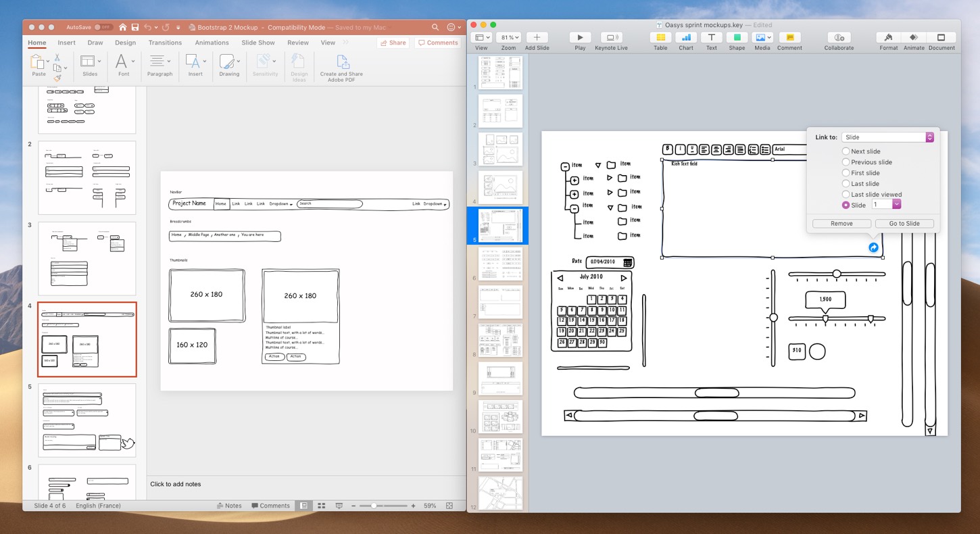Image resolution: width=980 pixels, height=534 pixels.
Task: Select the Next slide radio option
Action: tap(846, 151)
